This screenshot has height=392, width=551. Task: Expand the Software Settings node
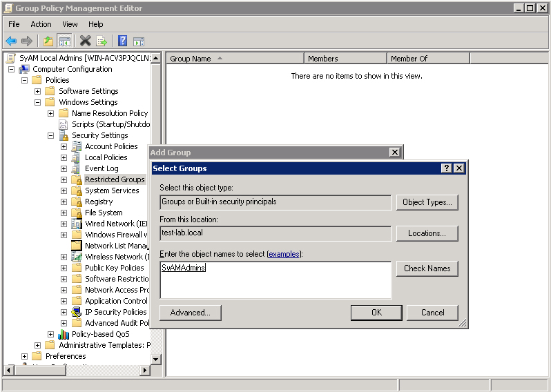pyautogui.click(x=38, y=91)
